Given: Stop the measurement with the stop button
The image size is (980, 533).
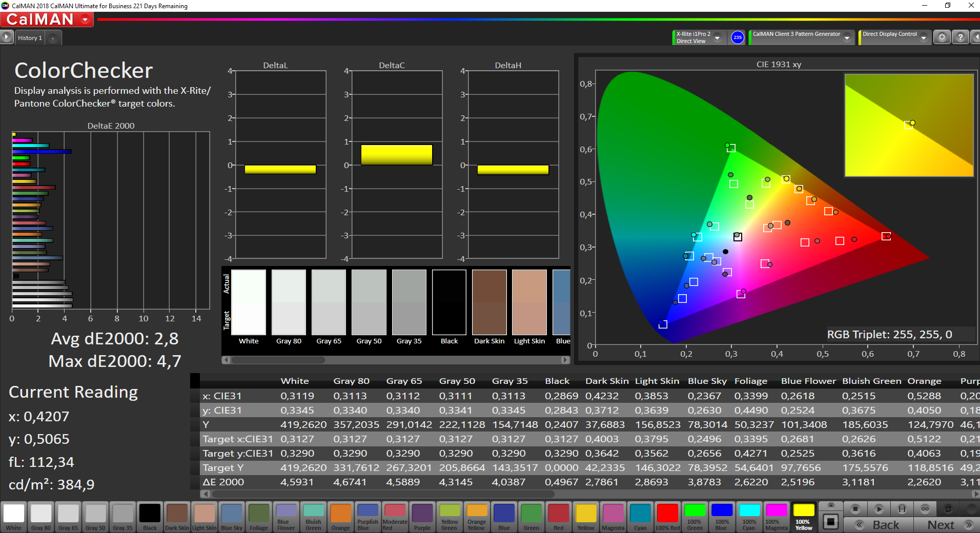Looking at the screenshot, I should (855, 509).
